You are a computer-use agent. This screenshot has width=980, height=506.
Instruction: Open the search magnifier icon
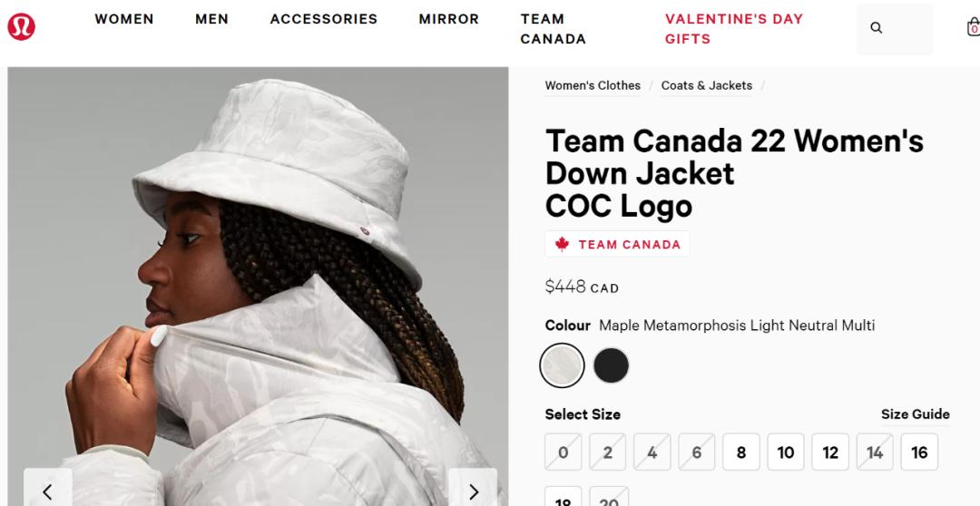click(x=877, y=28)
